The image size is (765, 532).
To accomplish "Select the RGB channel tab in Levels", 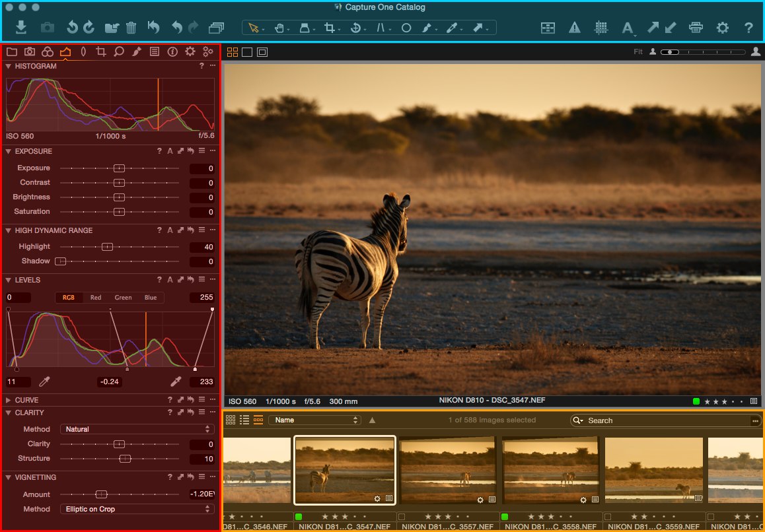I will click(x=68, y=298).
